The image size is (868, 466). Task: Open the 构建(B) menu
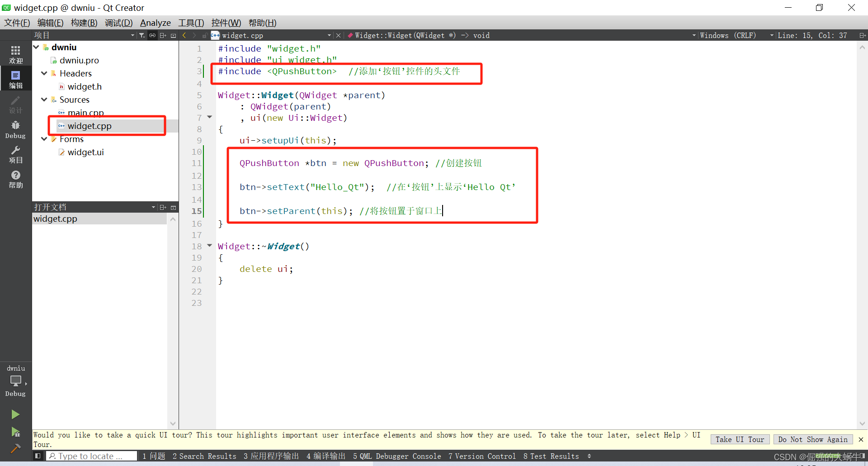pos(84,23)
